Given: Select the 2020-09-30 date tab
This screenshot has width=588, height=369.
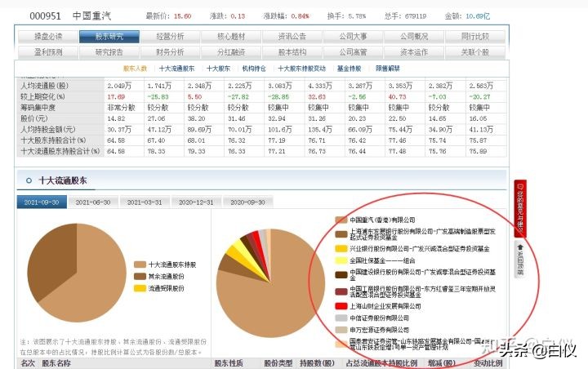Looking at the screenshot, I should pos(247,202).
